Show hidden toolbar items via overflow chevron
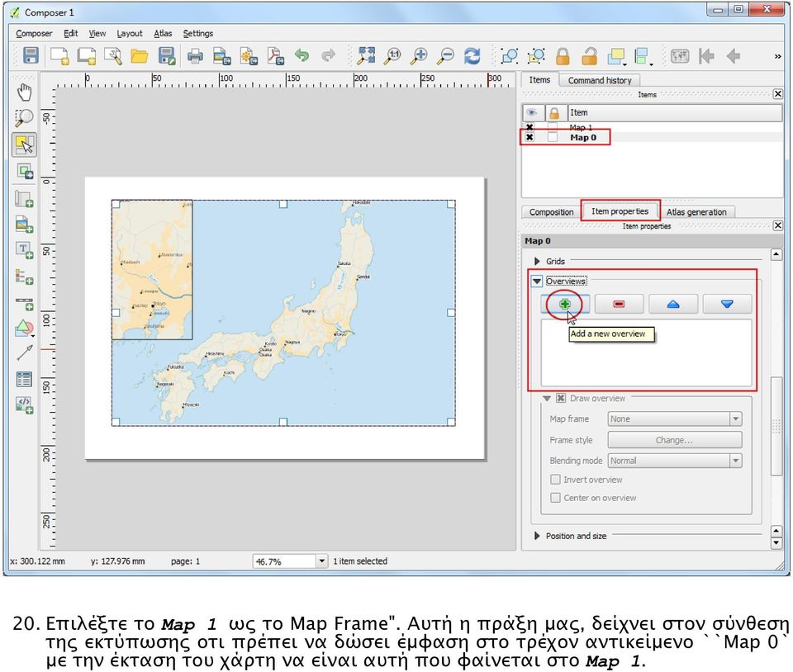 777,56
